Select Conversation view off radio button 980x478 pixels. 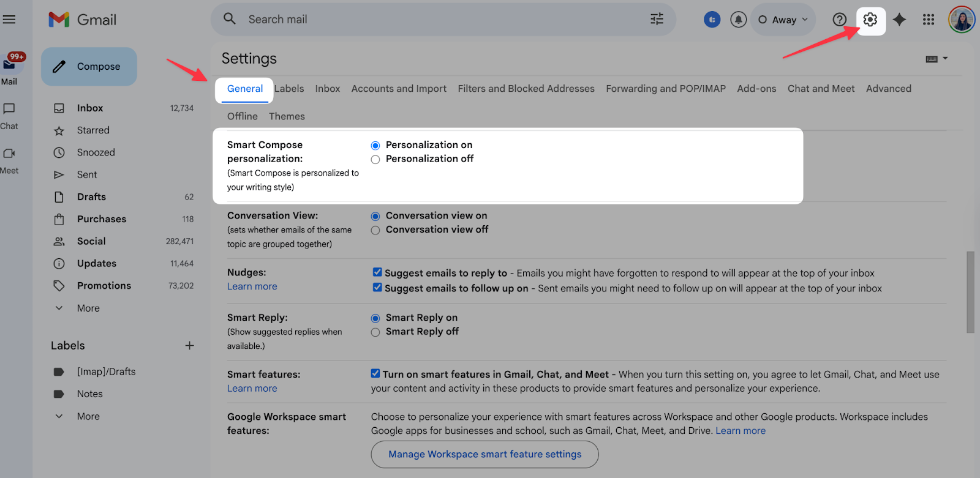click(x=375, y=230)
